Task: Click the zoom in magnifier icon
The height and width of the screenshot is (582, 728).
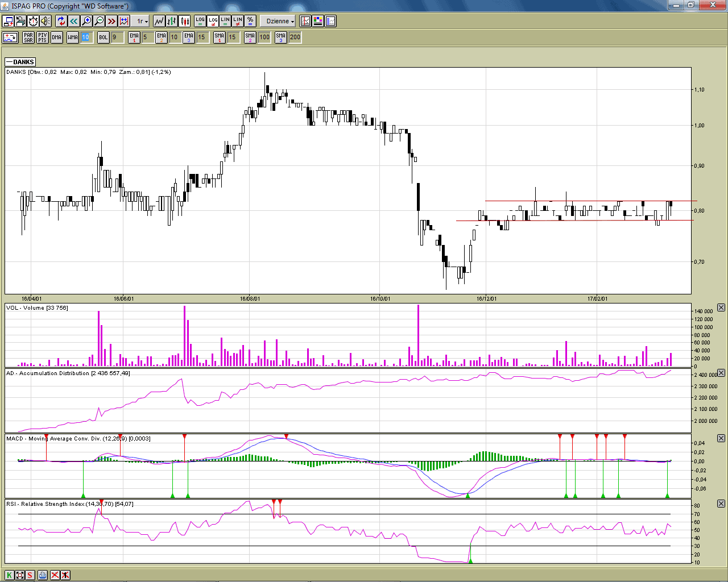Action: pos(86,21)
